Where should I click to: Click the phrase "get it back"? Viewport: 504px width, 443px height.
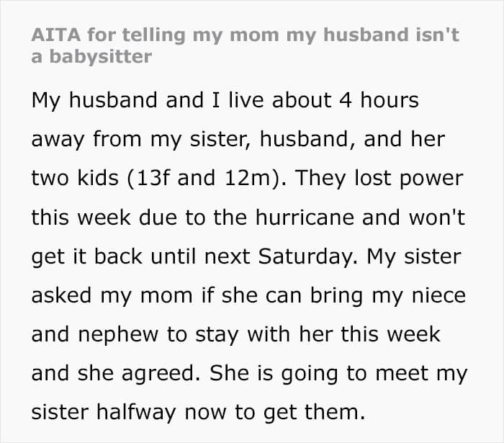click(x=81, y=256)
